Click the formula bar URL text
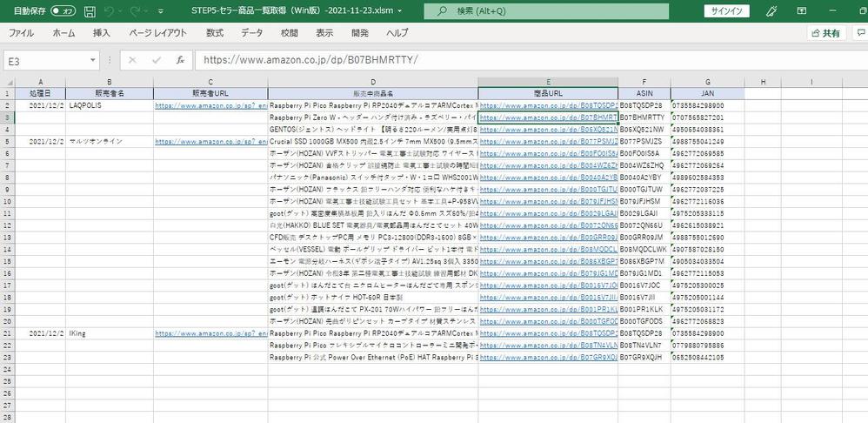 pyautogui.click(x=310, y=60)
